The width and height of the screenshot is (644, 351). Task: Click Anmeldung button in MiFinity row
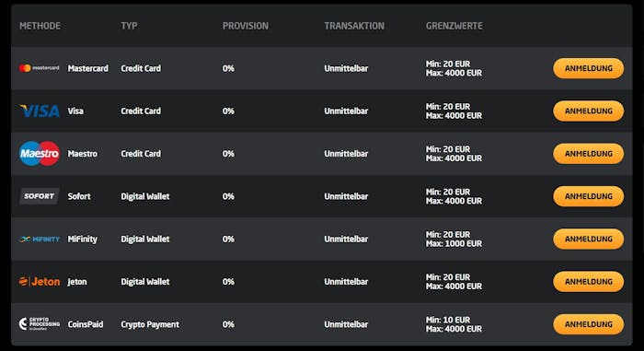point(588,240)
